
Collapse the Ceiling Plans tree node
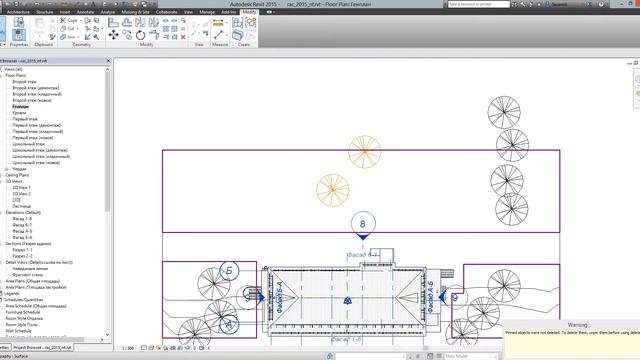pyautogui.click(x=1, y=175)
